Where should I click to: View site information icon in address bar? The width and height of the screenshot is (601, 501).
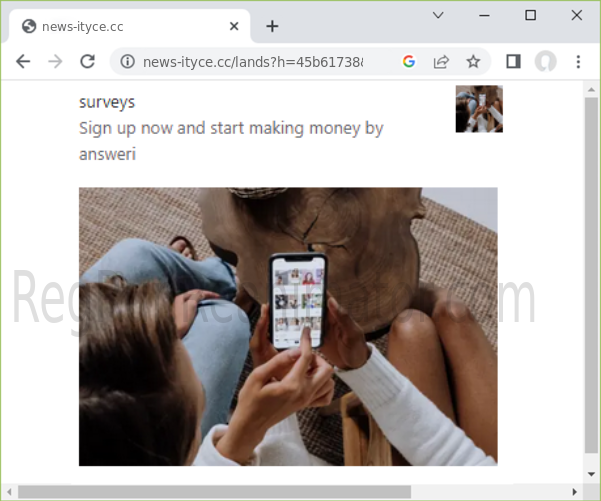[127, 62]
